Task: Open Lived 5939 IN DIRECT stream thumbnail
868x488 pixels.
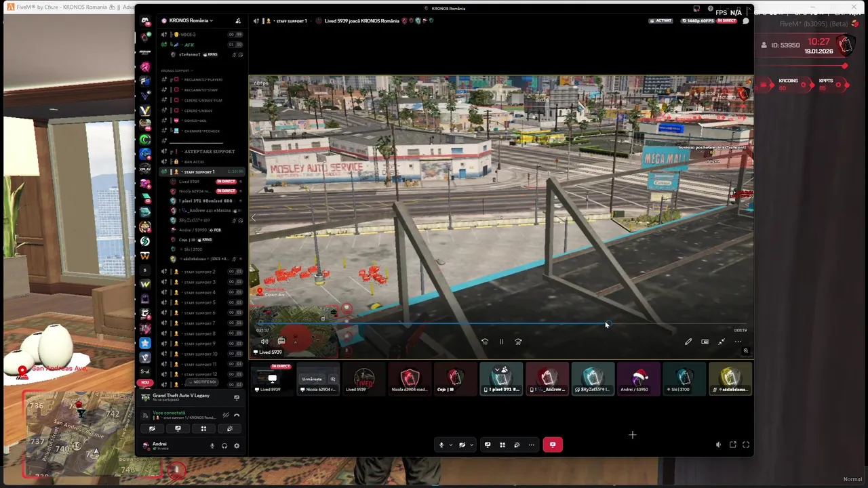Action: click(x=272, y=378)
